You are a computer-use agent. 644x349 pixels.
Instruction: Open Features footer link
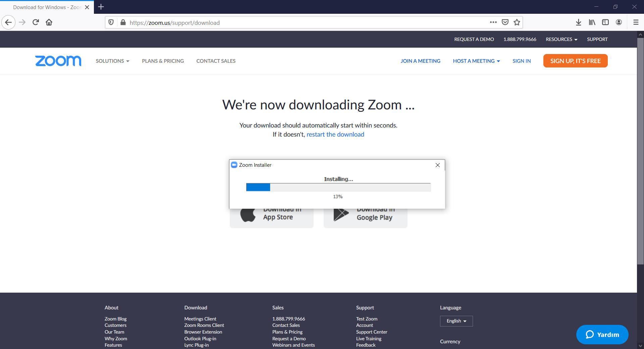113,345
